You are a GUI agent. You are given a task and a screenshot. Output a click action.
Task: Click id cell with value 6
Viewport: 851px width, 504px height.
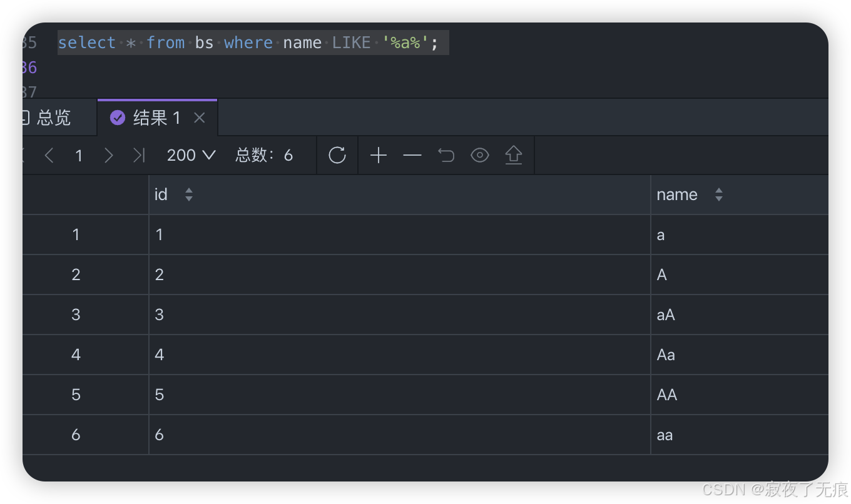click(400, 435)
